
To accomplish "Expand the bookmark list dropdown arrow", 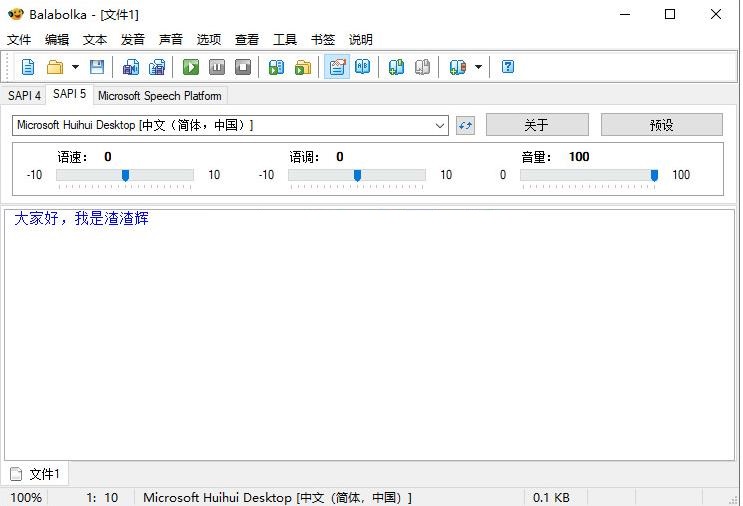I will pyautogui.click(x=479, y=67).
